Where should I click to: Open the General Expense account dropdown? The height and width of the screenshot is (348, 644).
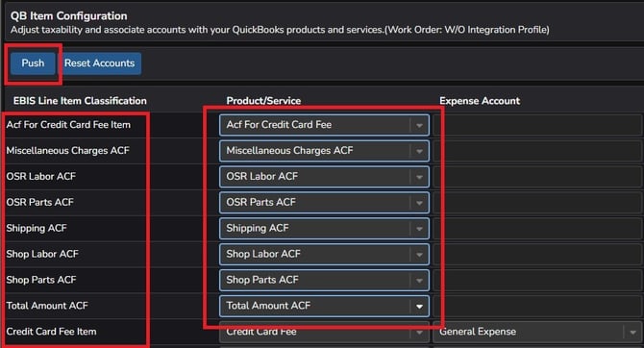tap(537, 332)
